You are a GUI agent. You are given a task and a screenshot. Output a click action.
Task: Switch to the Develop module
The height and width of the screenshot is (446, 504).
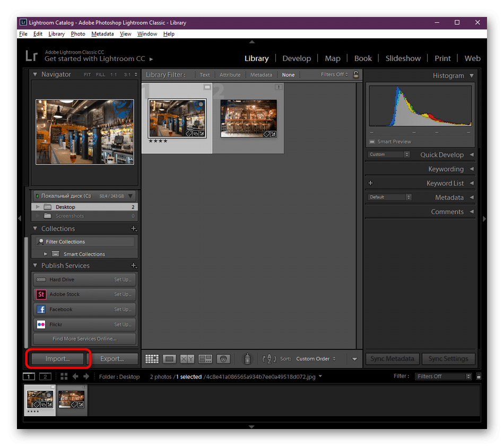[x=297, y=58]
